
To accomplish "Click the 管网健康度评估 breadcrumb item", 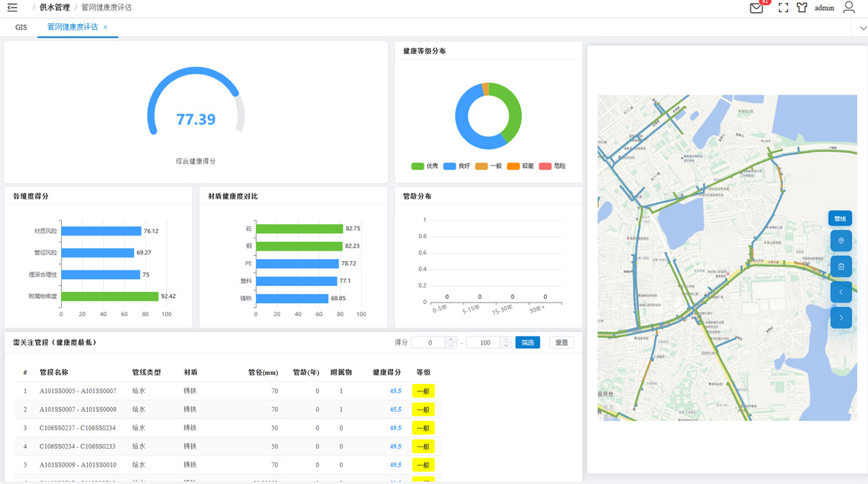I will pyautogui.click(x=106, y=8).
